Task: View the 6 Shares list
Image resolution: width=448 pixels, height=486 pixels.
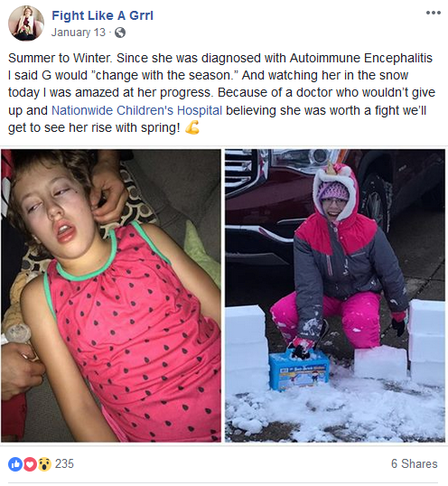Action: (415, 464)
